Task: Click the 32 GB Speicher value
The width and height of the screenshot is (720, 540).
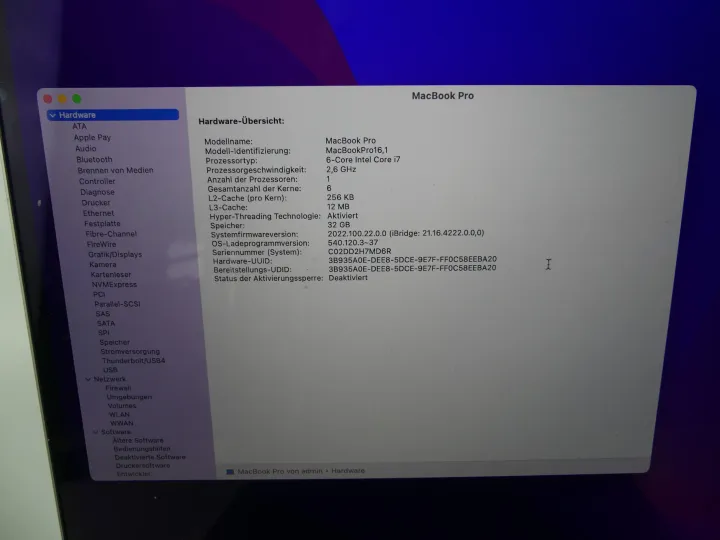Action: pos(339,225)
